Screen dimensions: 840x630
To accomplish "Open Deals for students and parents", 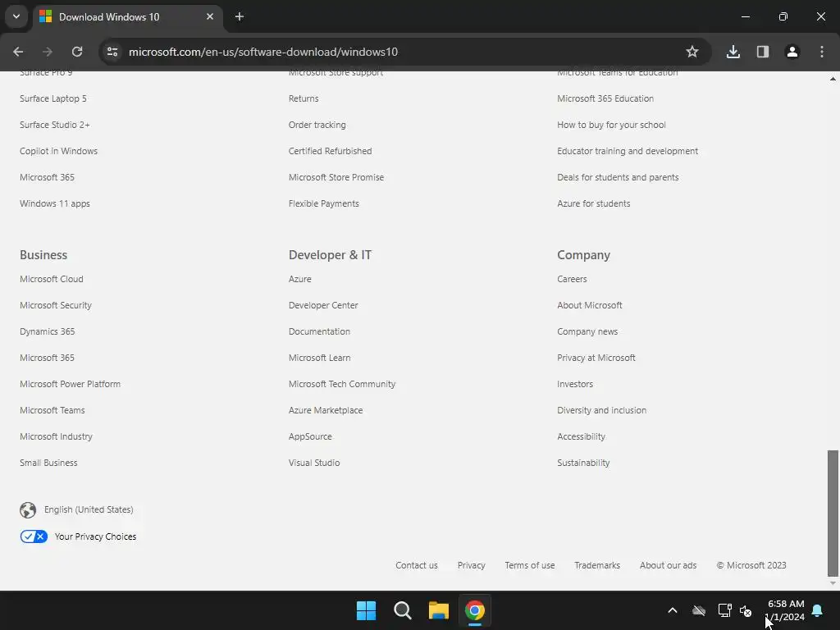I will pos(618,177).
